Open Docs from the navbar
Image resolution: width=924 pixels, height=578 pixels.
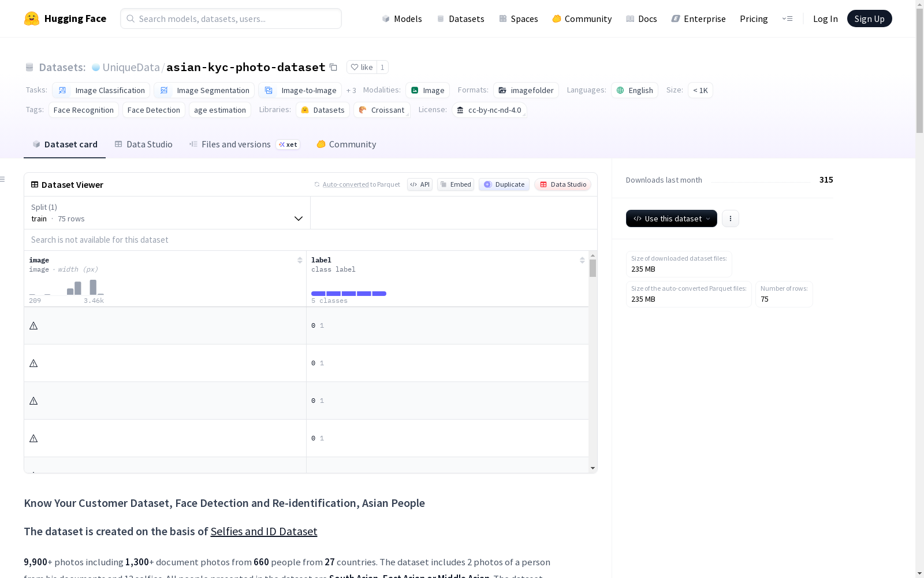coord(642,18)
